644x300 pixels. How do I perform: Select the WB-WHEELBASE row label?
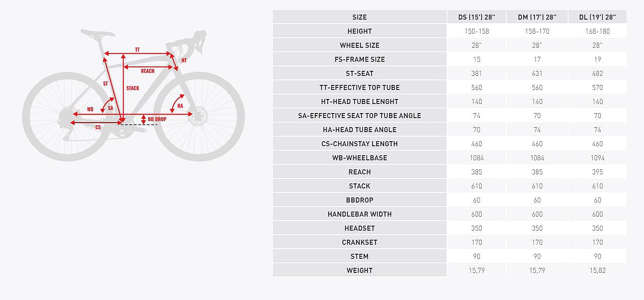[x=359, y=158]
